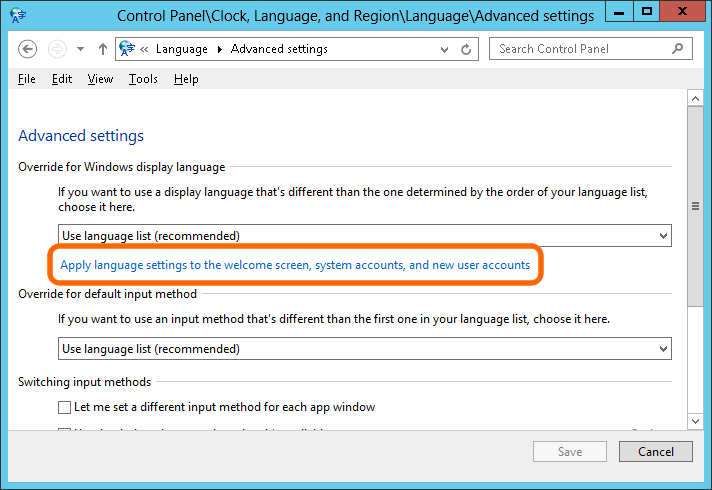712x490 pixels.
Task: Click the double-chevron before Language in address bar
Action: tap(144, 49)
